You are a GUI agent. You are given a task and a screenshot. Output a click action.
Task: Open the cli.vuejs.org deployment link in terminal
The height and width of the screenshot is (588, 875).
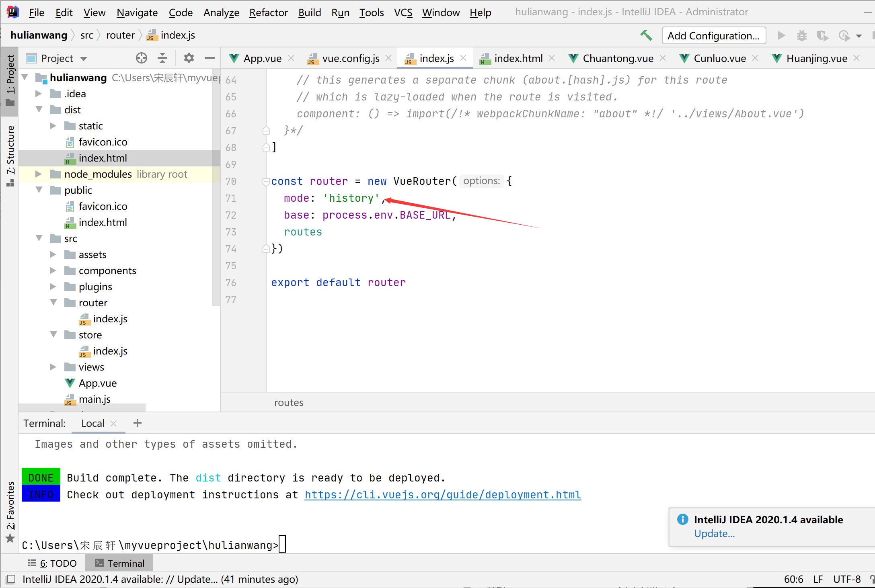(x=443, y=494)
